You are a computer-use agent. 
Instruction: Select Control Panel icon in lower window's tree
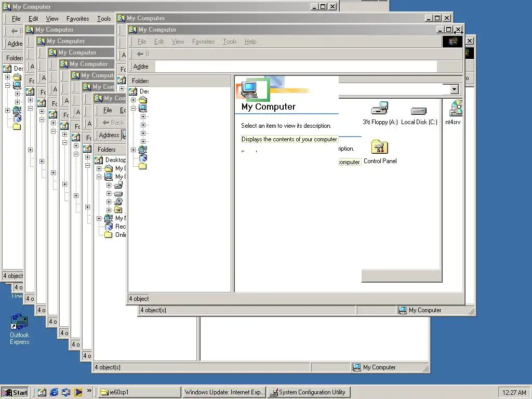pos(118,210)
